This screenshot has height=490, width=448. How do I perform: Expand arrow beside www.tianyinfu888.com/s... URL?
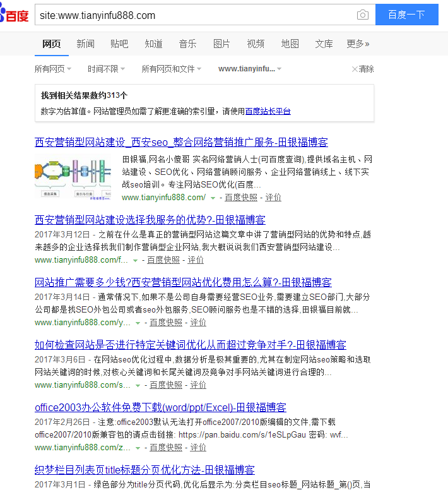pos(138,386)
